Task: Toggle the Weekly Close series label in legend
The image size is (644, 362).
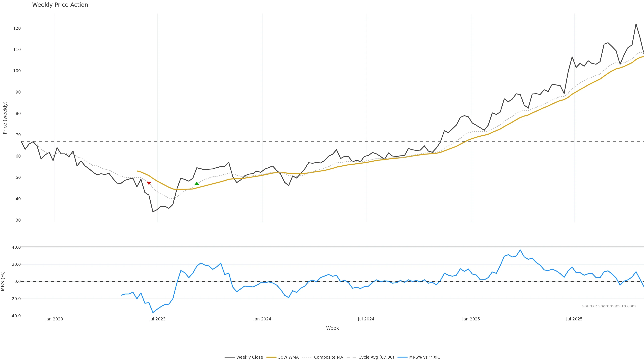Action: (x=250, y=357)
